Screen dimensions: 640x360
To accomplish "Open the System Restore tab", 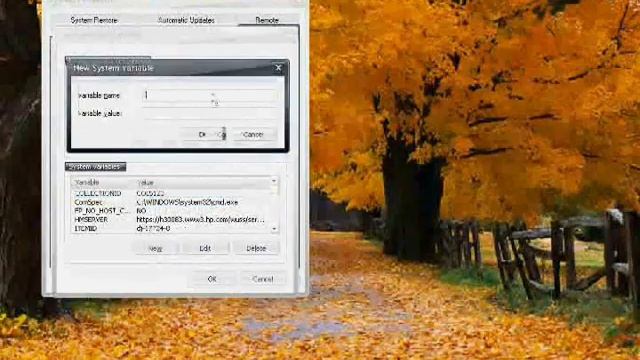I will coord(94,20).
